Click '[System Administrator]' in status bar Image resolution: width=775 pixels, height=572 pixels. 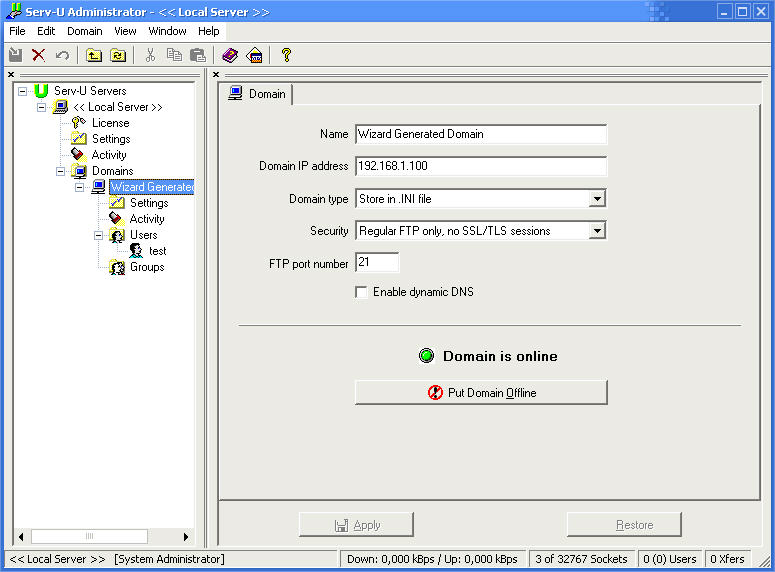[x=169, y=559]
